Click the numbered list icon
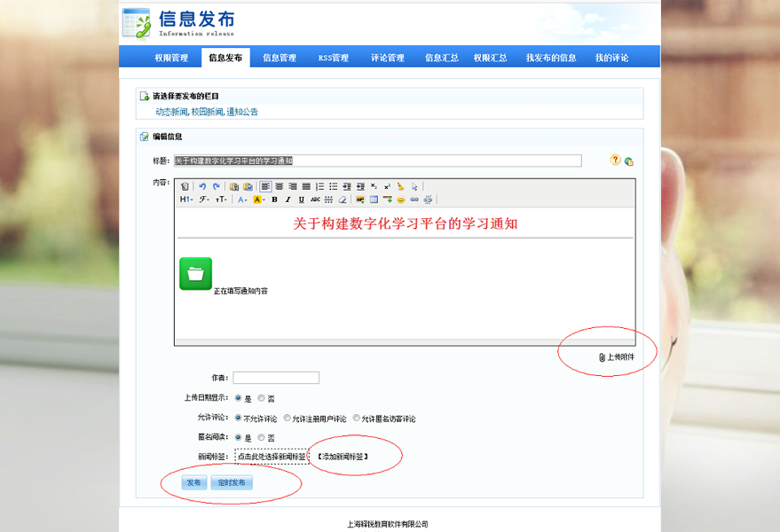The image size is (780, 532). (x=319, y=187)
